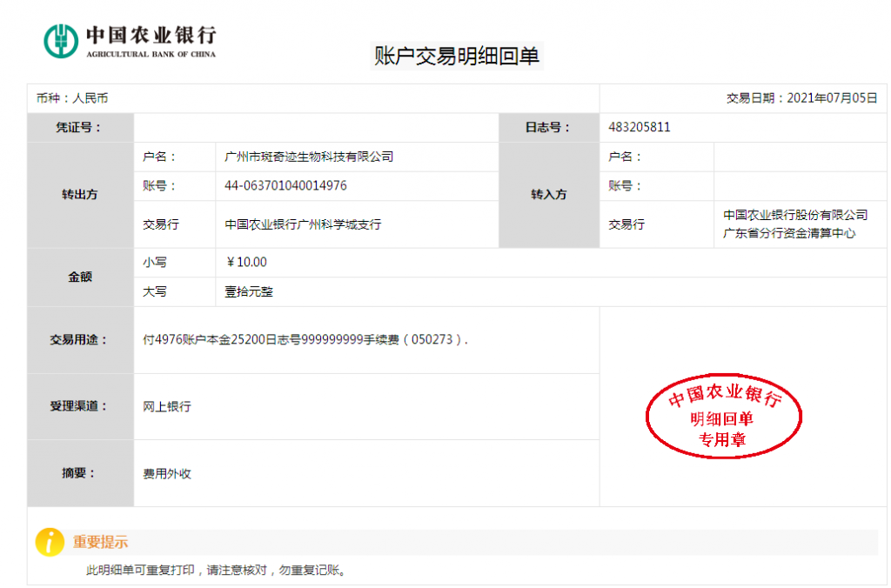Viewport: 891px width, 588px height.
Task: Click the Agricultural Bank of China logo
Action: click(x=130, y=41)
